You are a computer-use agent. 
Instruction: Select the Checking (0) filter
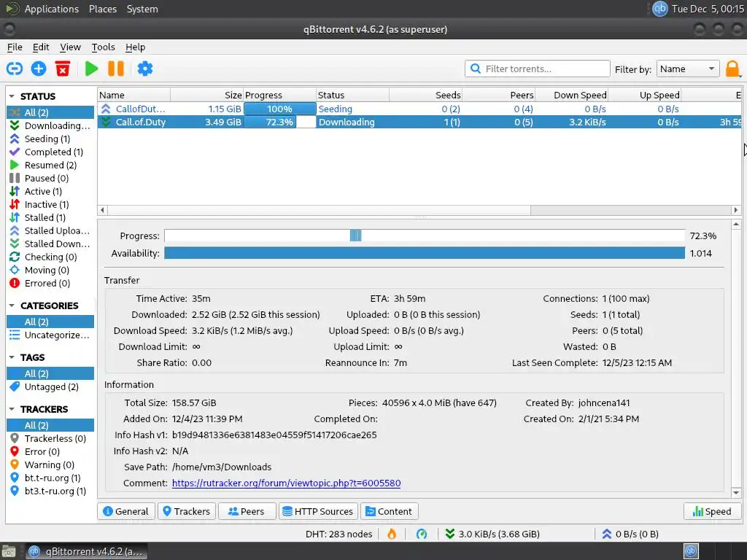pyautogui.click(x=50, y=257)
